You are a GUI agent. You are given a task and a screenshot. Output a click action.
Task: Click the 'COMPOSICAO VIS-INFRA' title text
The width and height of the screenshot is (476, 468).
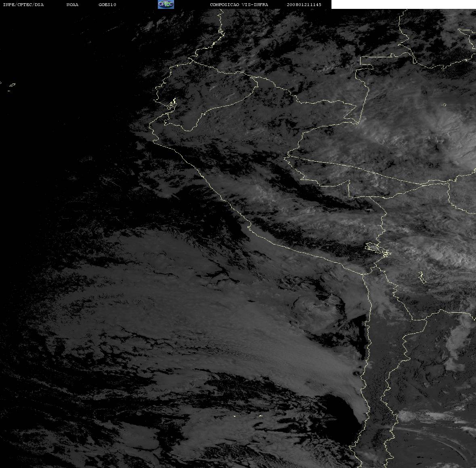tap(239, 4)
